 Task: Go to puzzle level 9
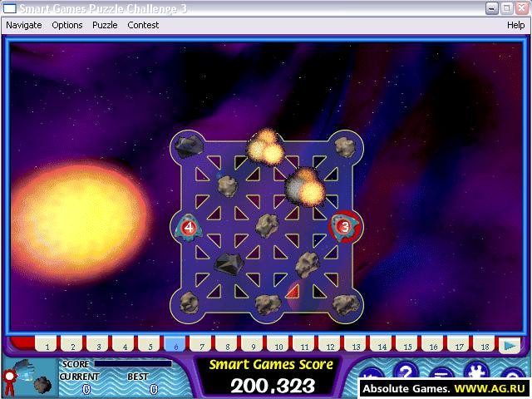pyautogui.click(x=253, y=346)
